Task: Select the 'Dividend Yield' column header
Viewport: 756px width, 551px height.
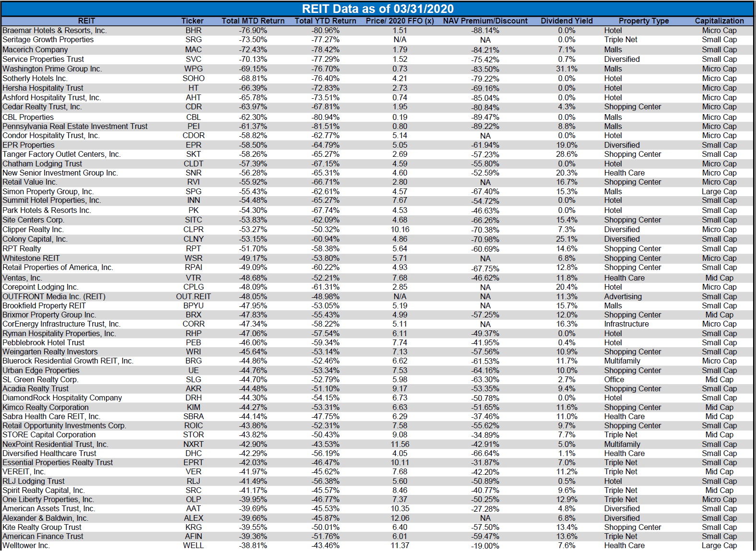Action: [x=567, y=21]
